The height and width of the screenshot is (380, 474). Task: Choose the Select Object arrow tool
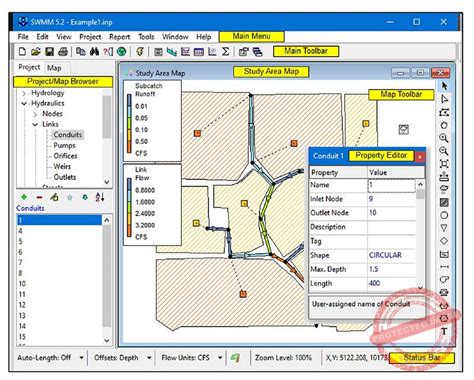[x=444, y=86]
